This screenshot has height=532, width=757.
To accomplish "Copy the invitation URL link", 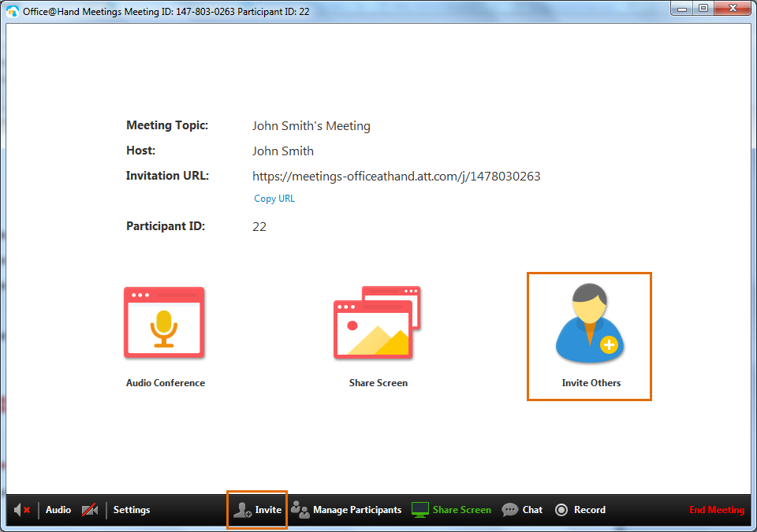I will [x=274, y=199].
